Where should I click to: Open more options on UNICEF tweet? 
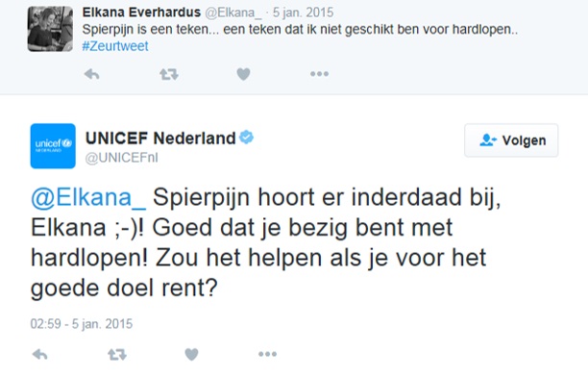[x=268, y=354]
